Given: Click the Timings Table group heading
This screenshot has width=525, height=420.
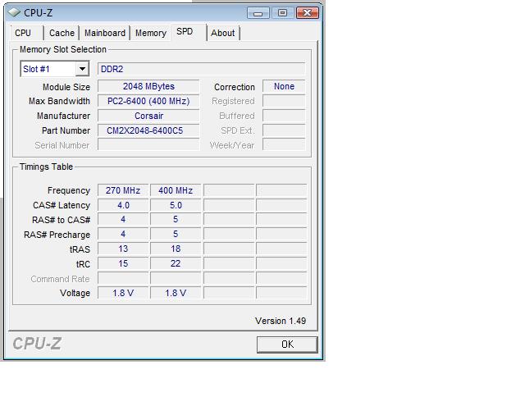Looking at the screenshot, I should [46, 167].
